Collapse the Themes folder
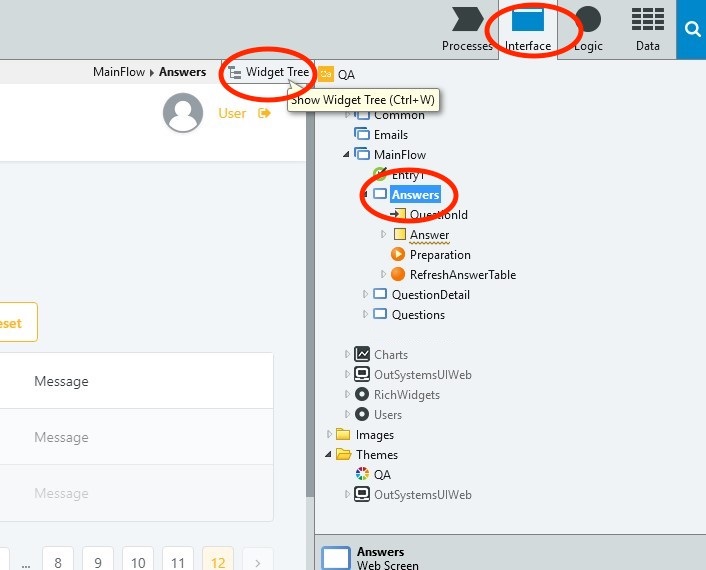This screenshot has height=570, width=706. [328, 454]
